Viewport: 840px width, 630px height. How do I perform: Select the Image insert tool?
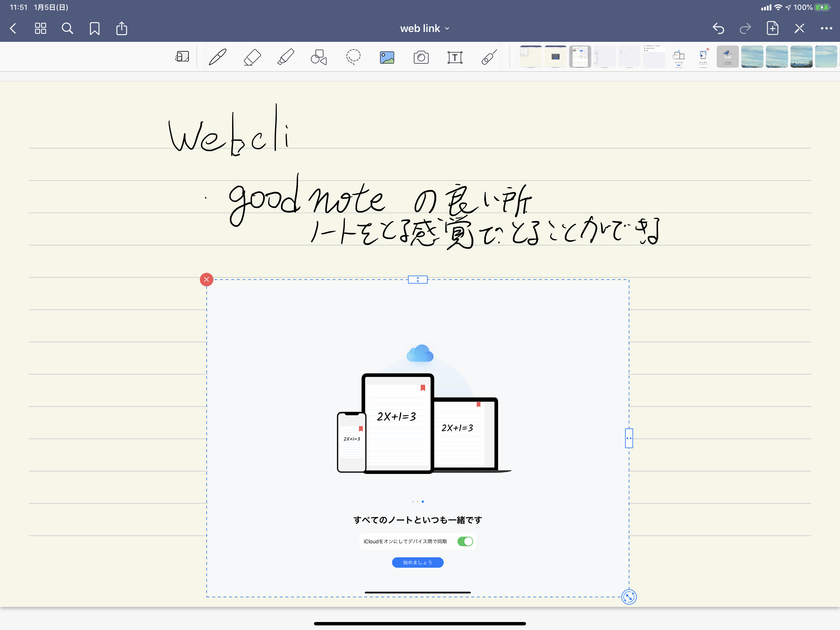[x=387, y=58]
